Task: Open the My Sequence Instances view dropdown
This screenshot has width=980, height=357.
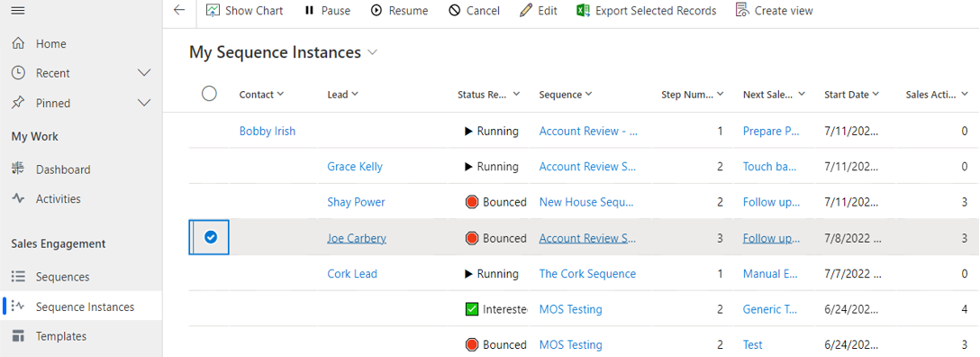Action: 373,52
